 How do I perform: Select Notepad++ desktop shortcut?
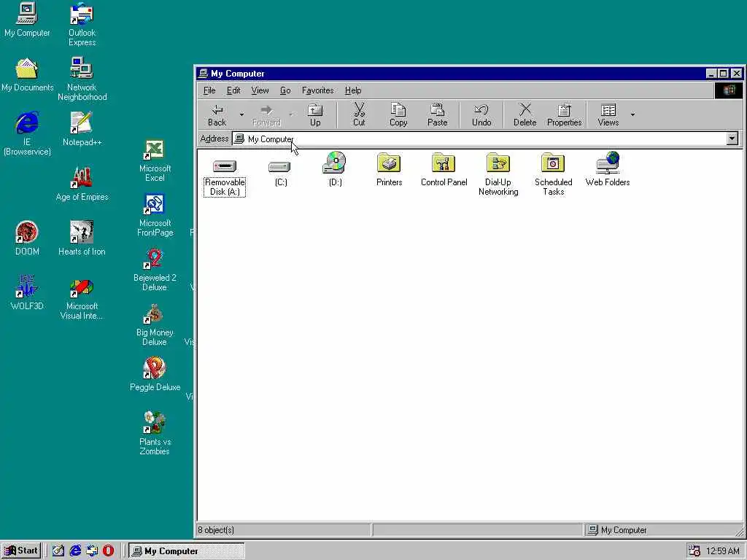82,128
